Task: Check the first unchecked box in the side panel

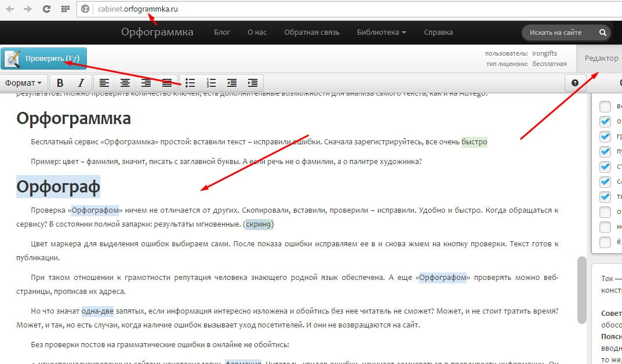Action: 605,106
